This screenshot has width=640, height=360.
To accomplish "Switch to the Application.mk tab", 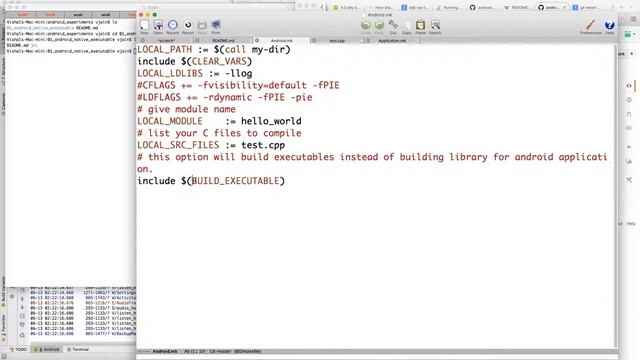I will [x=392, y=40].
